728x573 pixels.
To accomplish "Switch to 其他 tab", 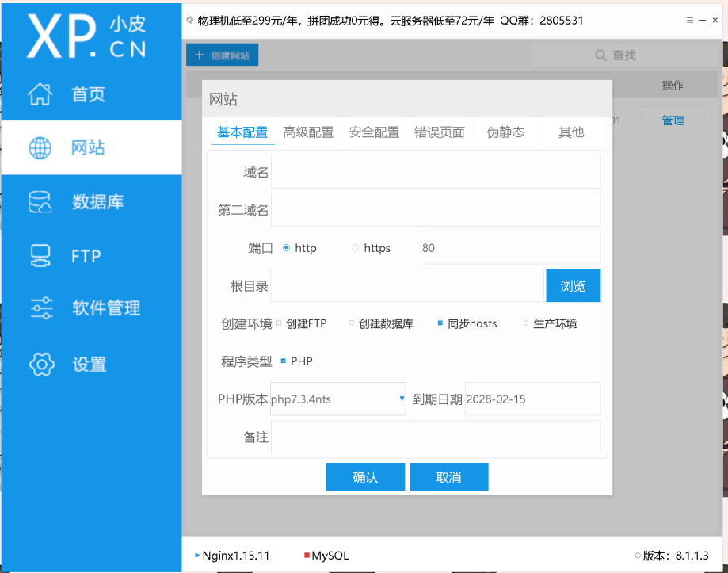I will pos(571,132).
